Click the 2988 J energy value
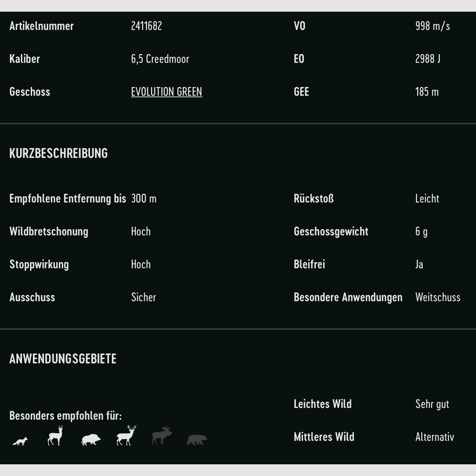This screenshot has width=476, height=476. (x=427, y=59)
